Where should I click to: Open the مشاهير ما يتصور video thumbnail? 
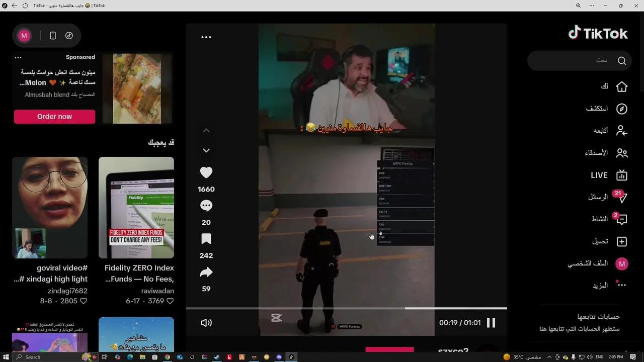click(x=136, y=334)
